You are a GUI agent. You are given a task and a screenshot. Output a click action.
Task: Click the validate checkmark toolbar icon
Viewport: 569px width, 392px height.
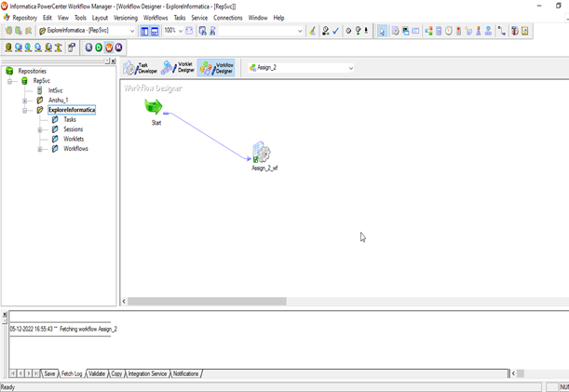(x=335, y=32)
